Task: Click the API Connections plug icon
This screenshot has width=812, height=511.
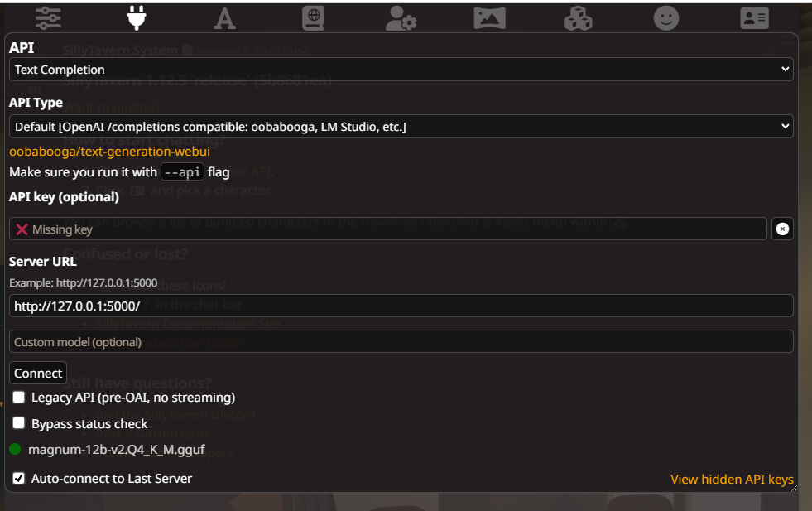Action: (x=137, y=18)
